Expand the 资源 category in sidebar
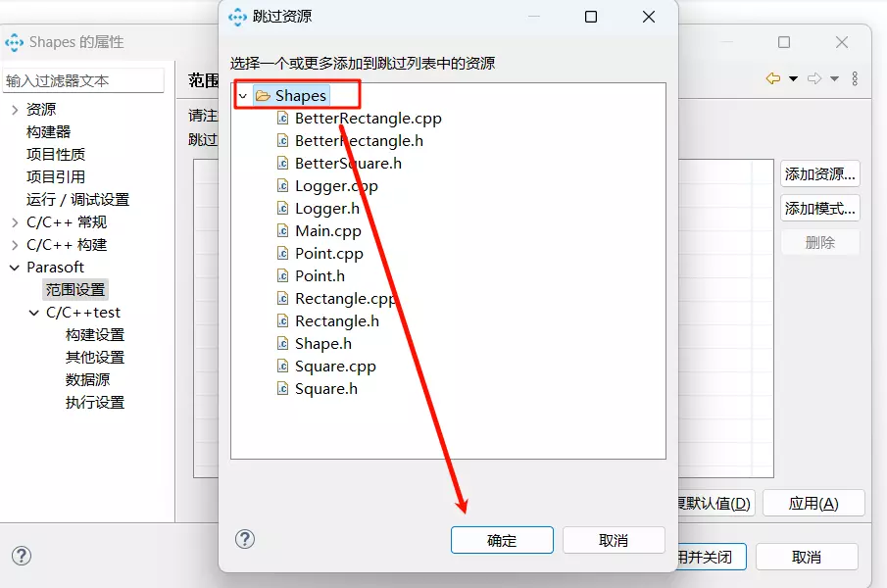The image size is (887, 588). 15,110
